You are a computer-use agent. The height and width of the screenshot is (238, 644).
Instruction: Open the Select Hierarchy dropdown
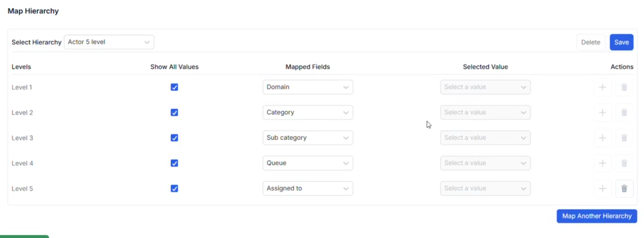coord(109,42)
